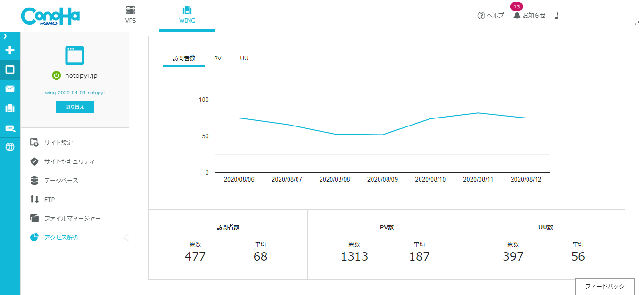The width and height of the screenshot is (644, 295).
Task: Switch to the VPS tab
Action: [x=131, y=15]
